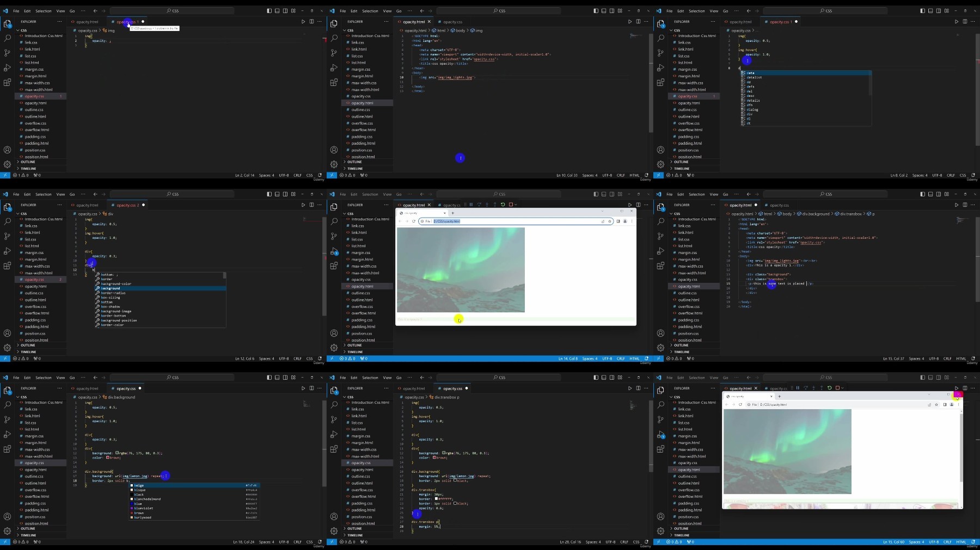Pause debugging in center window's debug toolbar
Screen dimensions: 980x550
point(471,205)
